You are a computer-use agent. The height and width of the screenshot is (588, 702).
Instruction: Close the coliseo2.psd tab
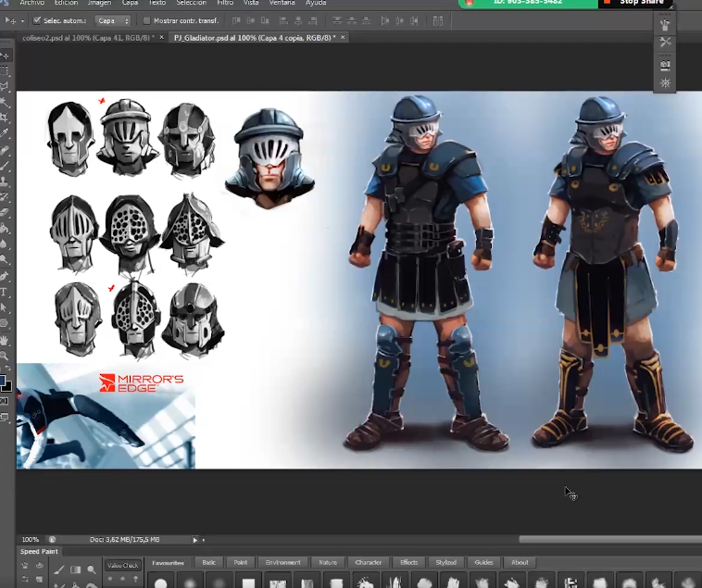coord(162,38)
